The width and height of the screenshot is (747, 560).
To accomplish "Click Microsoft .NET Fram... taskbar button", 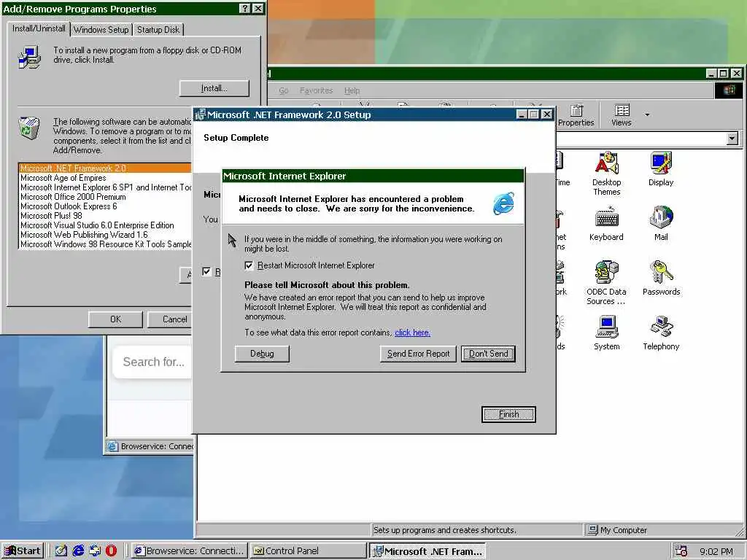I will click(427, 551).
